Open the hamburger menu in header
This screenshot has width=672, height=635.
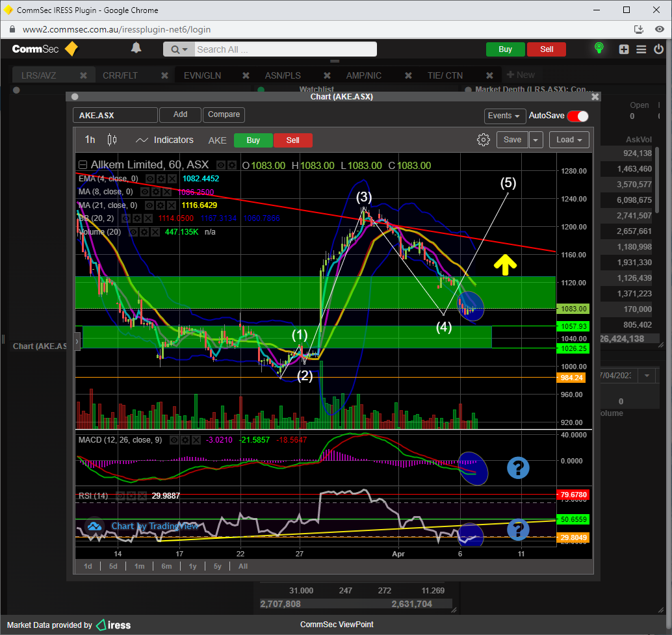tap(641, 49)
